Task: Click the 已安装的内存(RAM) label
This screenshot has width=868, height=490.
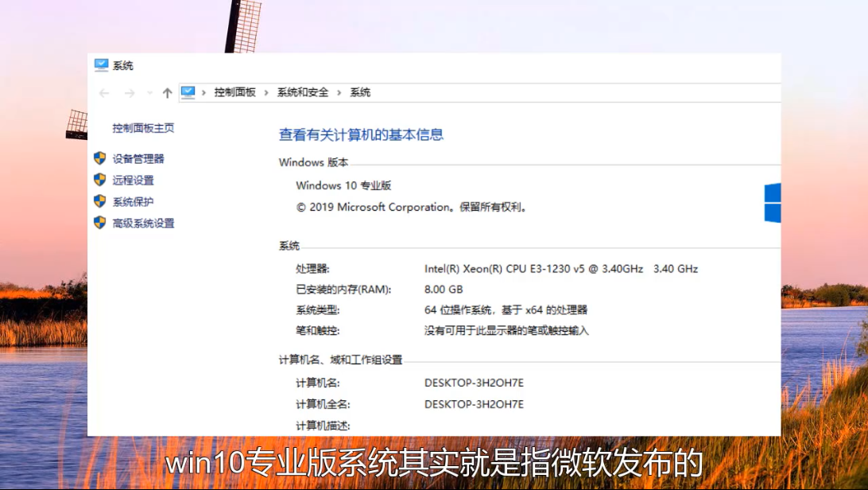Action: pyautogui.click(x=343, y=289)
